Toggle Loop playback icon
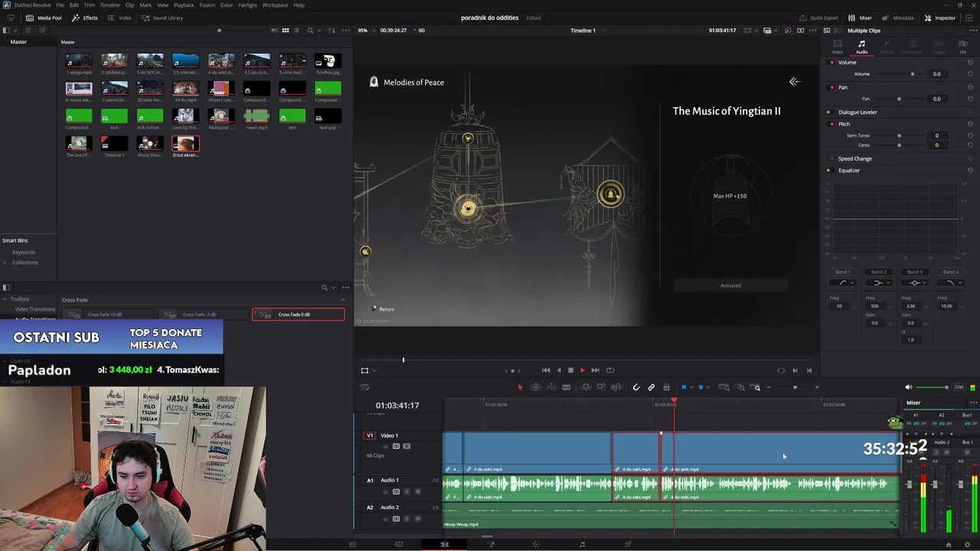Image resolution: width=980 pixels, height=551 pixels. [610, 370]
